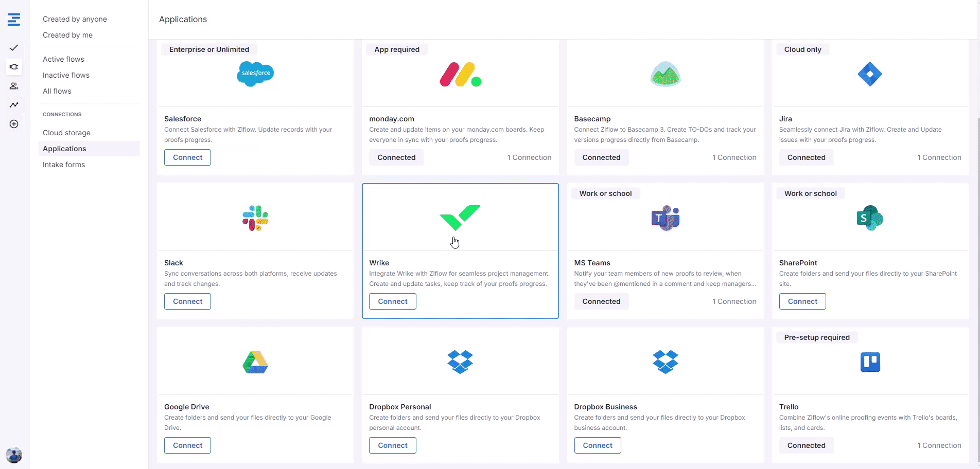Screen dimensions: 980x469
Task: Open Cloud storage connections
Action: click(66, 133)
